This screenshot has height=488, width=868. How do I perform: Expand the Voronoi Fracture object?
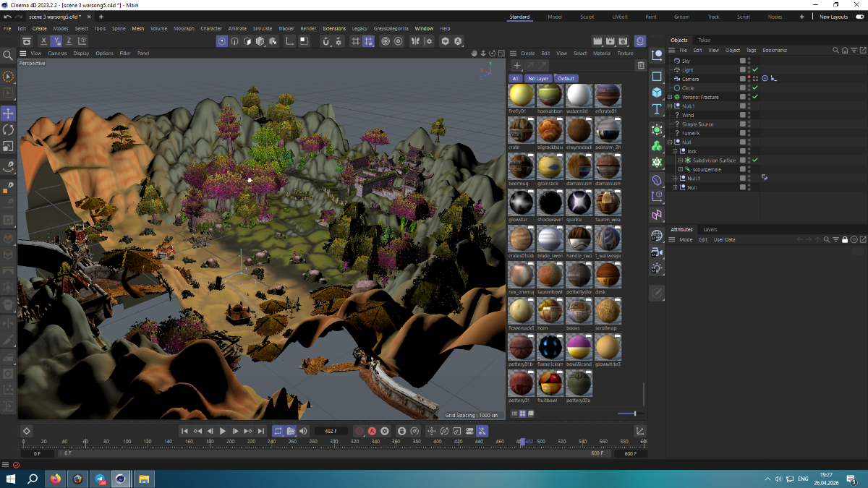coord(670,97)
